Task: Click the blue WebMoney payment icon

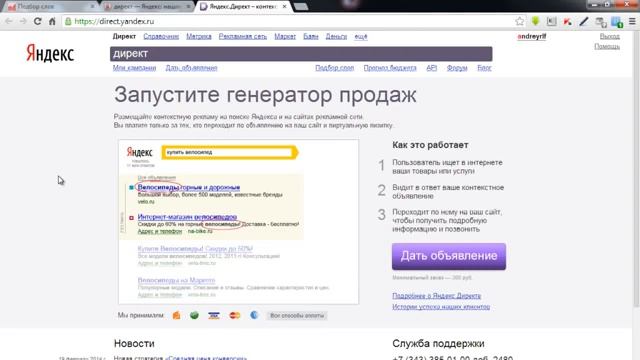Action: tap(254, 315)
